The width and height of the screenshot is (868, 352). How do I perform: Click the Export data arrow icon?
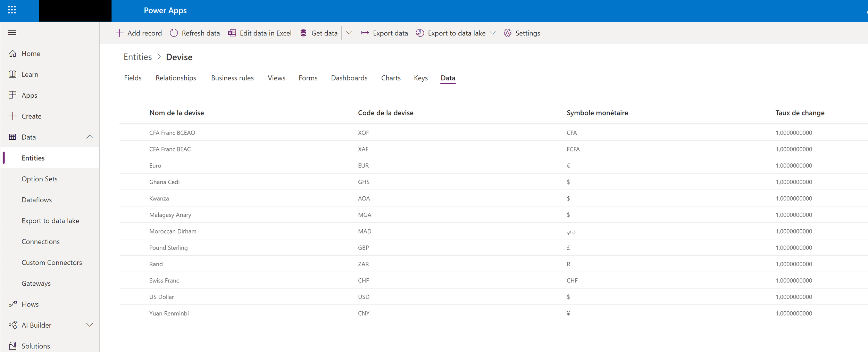pos(365,33)
